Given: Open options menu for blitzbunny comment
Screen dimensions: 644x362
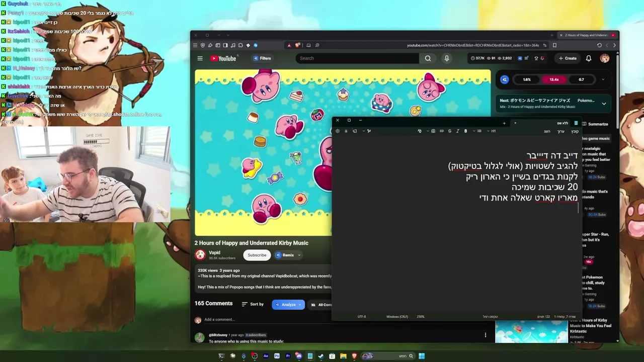Looking at the screenshot, I should pyautogui.click(x=486, y=335).
